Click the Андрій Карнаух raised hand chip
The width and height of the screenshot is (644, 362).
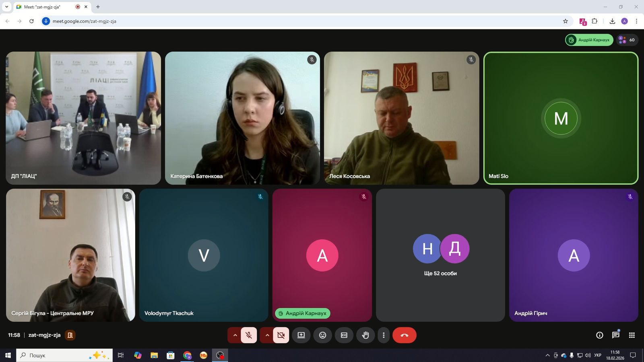click(589, 40)
